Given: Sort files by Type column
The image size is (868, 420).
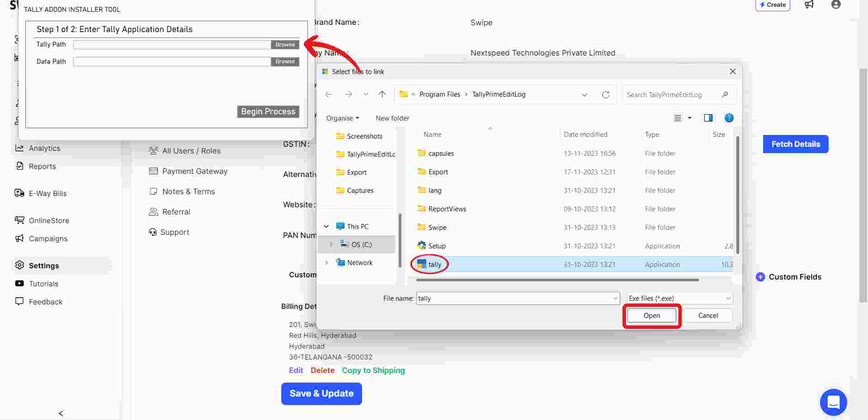Looking at the screenshot, I should tap(652, 135).
